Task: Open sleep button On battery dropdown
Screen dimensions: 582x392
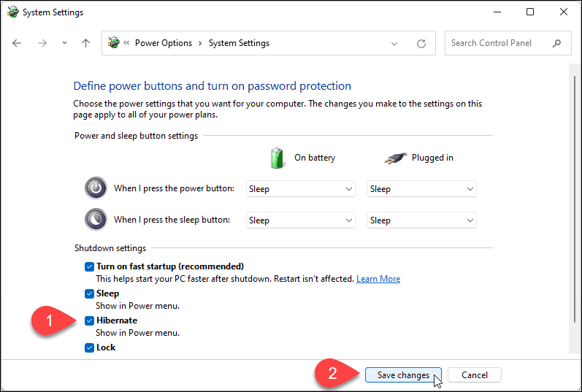Action: [x=301, y=220]
